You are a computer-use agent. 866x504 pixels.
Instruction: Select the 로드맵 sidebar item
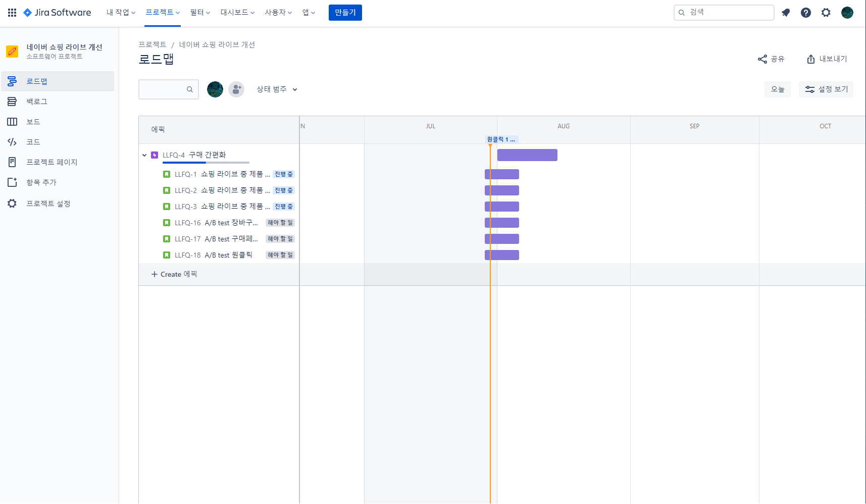(x=58, y=81)
